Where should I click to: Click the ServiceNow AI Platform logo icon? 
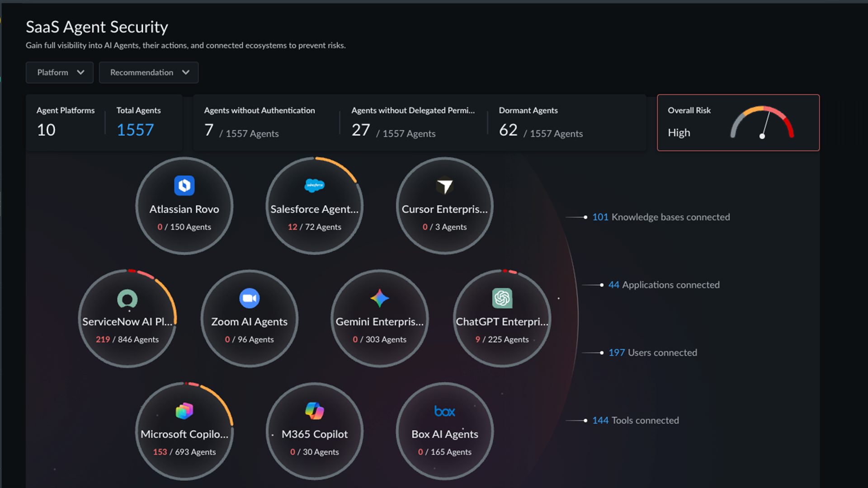pos(127,299)
